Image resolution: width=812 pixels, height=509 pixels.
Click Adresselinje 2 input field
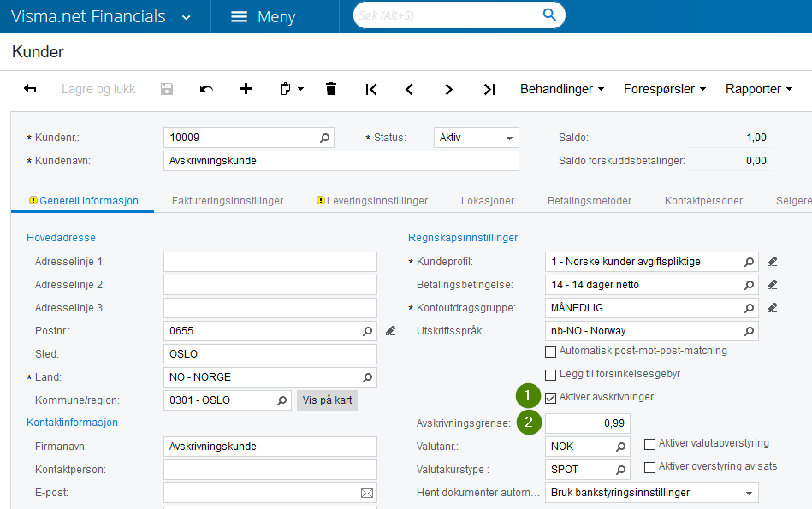(x=270, y=285)
